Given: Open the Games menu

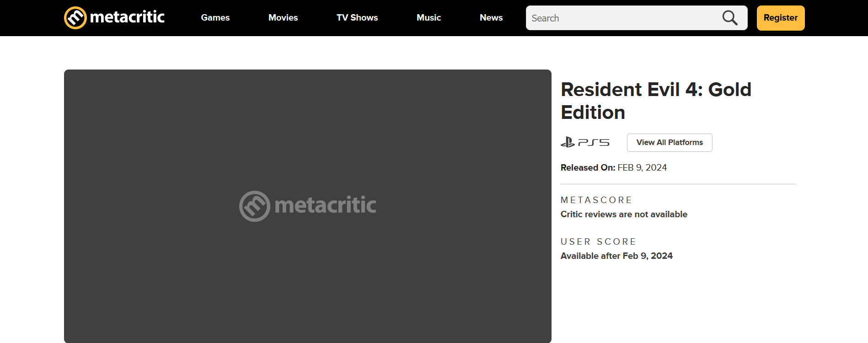Looking at the screenshot, I should [215, 18].
